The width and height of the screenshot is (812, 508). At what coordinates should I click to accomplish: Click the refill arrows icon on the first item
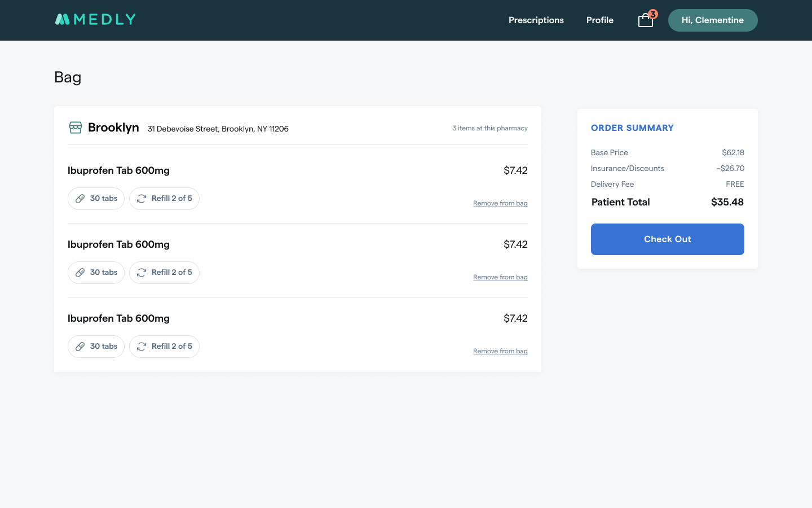(142, 199)
